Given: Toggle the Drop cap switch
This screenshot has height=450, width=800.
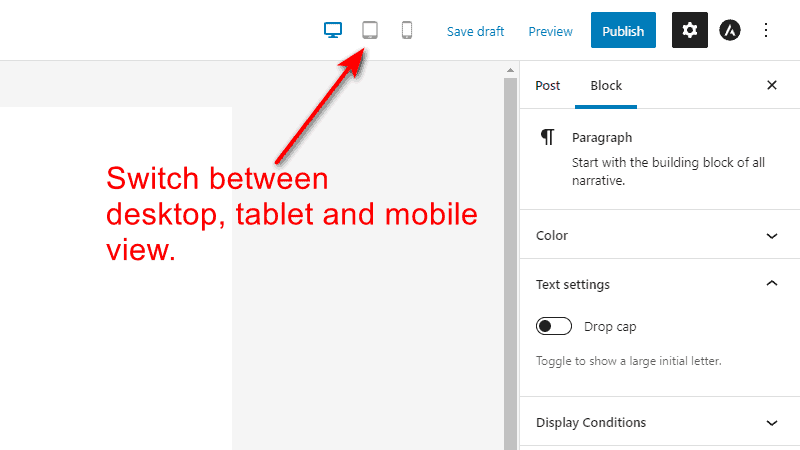Looking at the screenshot, I should pos(554,326).
